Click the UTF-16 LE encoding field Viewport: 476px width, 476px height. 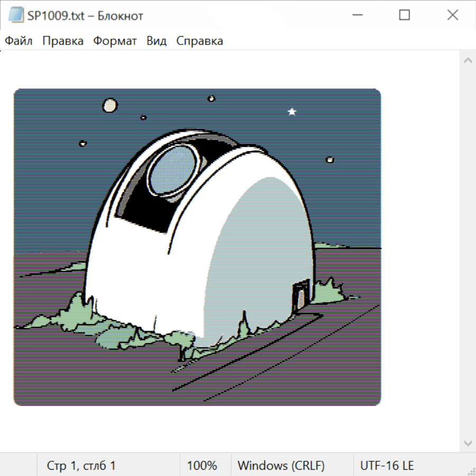click(387, 465)
